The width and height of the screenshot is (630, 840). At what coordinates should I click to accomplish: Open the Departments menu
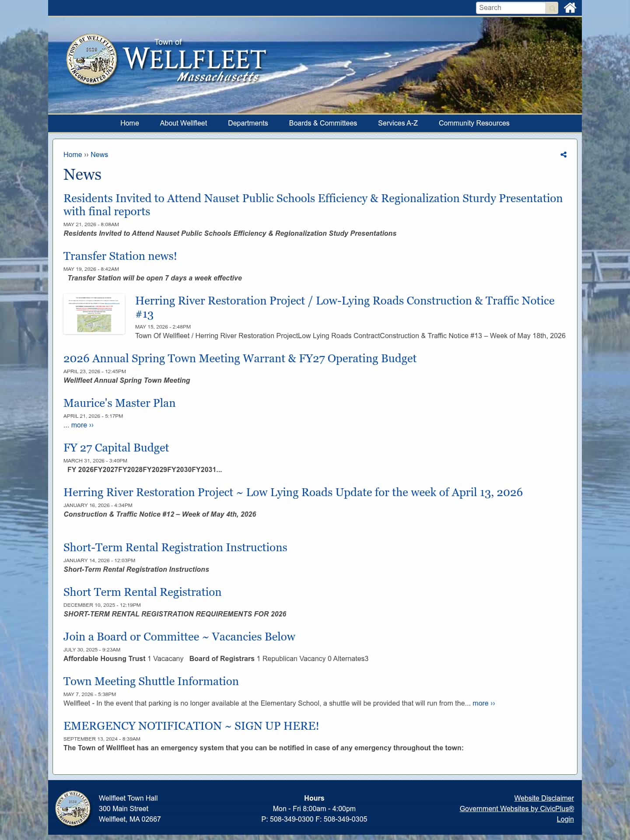click(x=248, y=123)
